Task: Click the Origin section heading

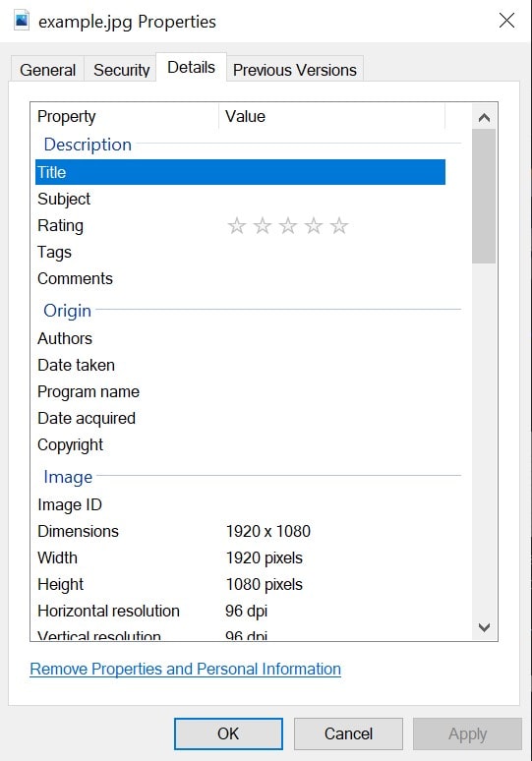Action: point(67,311)
